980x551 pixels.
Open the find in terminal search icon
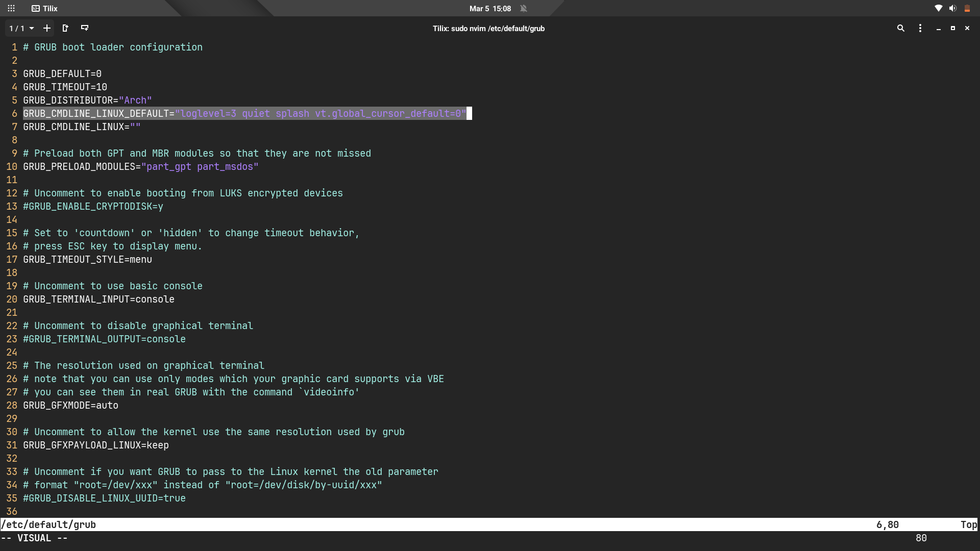901,29
